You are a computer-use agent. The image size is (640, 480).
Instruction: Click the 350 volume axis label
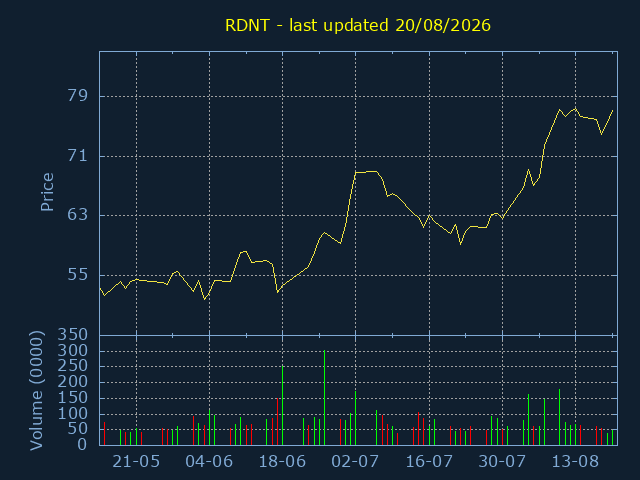point(73,335)
